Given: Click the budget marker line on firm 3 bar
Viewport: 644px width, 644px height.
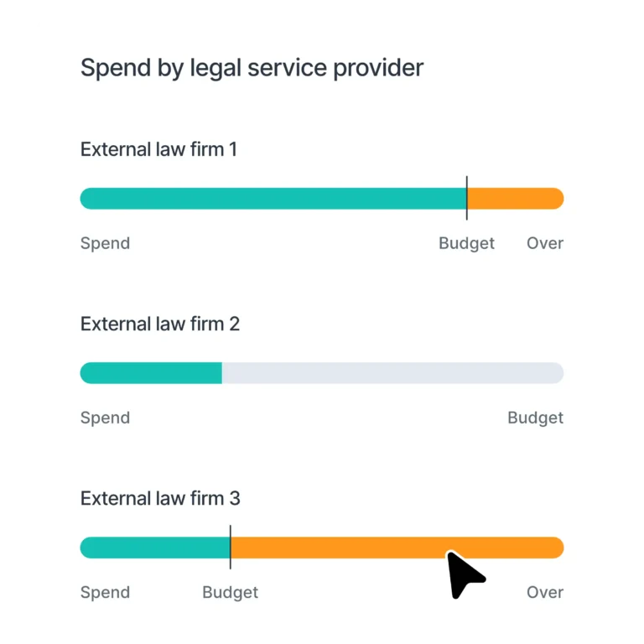Looking at the screenshot, I should (x=231, y=547).
